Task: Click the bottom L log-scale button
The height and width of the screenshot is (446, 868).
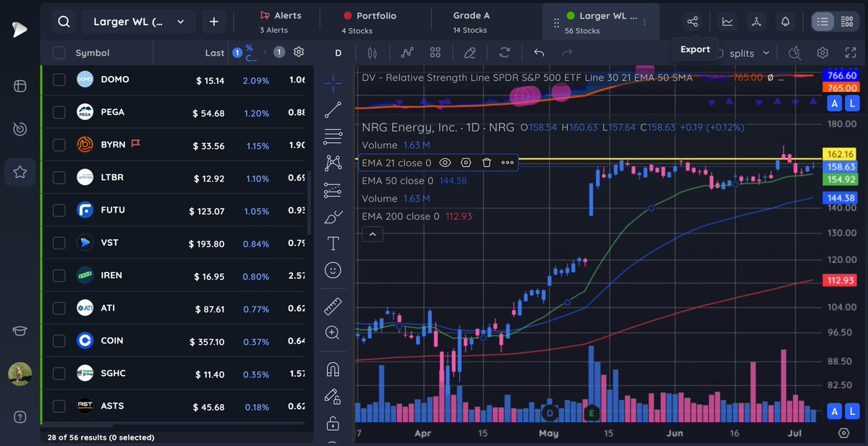Action: coord(851,412)
